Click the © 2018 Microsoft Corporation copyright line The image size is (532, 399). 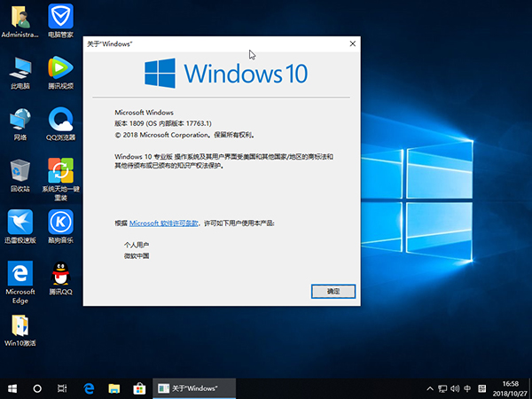[184, 135]
